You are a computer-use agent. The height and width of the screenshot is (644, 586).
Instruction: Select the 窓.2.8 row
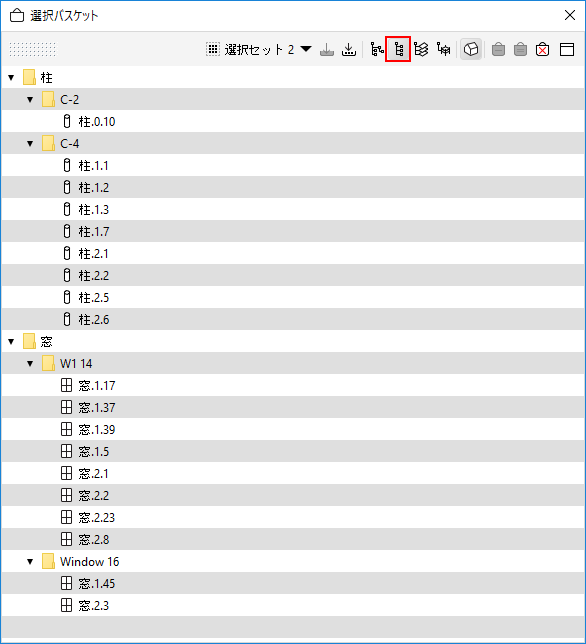pyautogui.click(x=293, y=539)
